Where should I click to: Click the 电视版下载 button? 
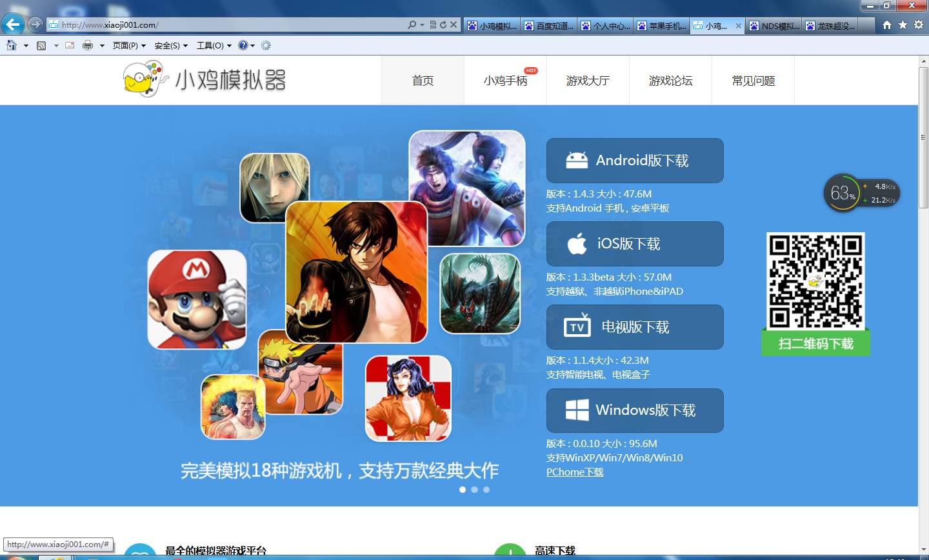[635, 326]
